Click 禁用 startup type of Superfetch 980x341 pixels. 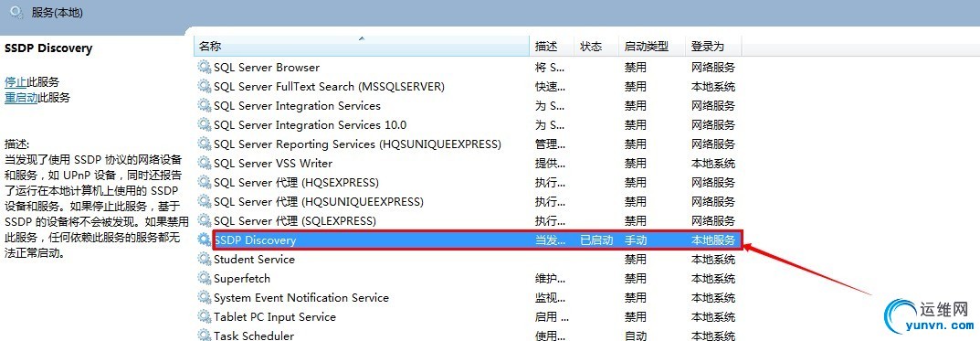[x=636, y=279]
